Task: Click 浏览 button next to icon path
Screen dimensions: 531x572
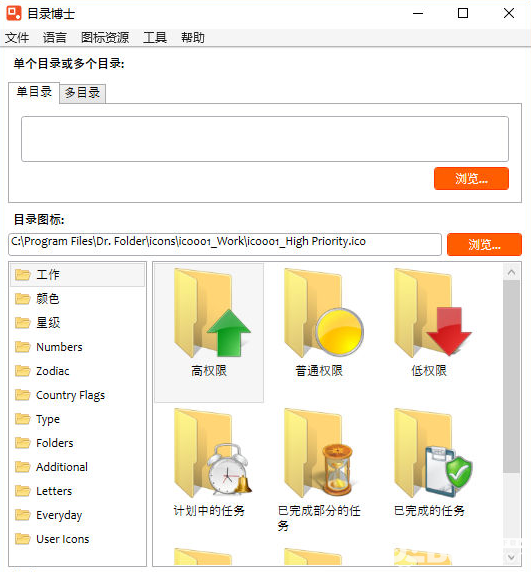Action: (484, 244)
